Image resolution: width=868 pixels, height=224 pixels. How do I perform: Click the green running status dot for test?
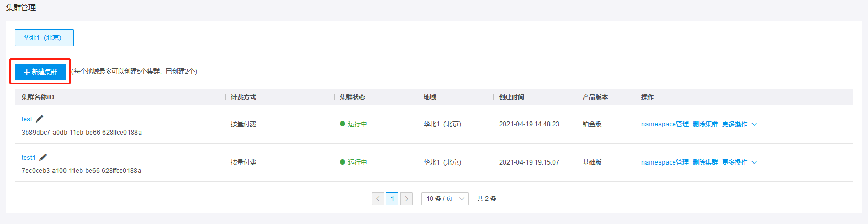[342, 124]
